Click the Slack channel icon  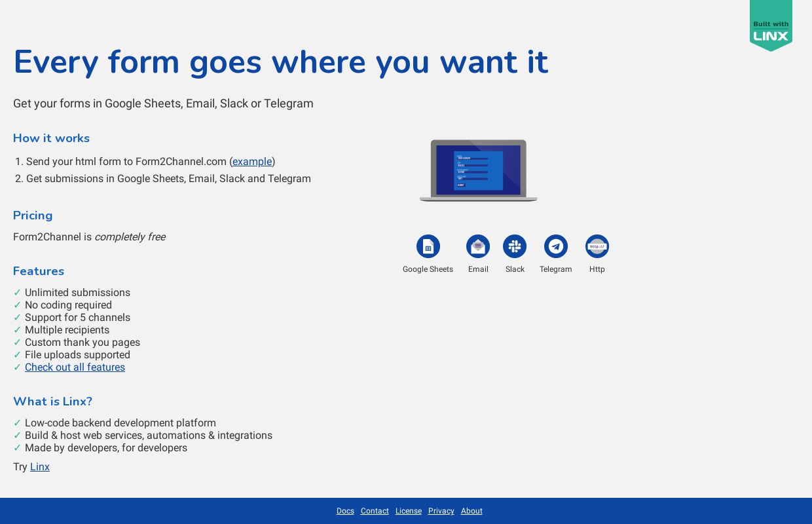coord(515,246)
